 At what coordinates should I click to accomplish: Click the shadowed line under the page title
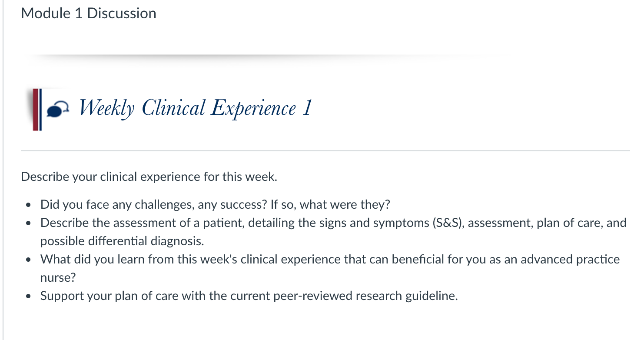click(261, 56)
